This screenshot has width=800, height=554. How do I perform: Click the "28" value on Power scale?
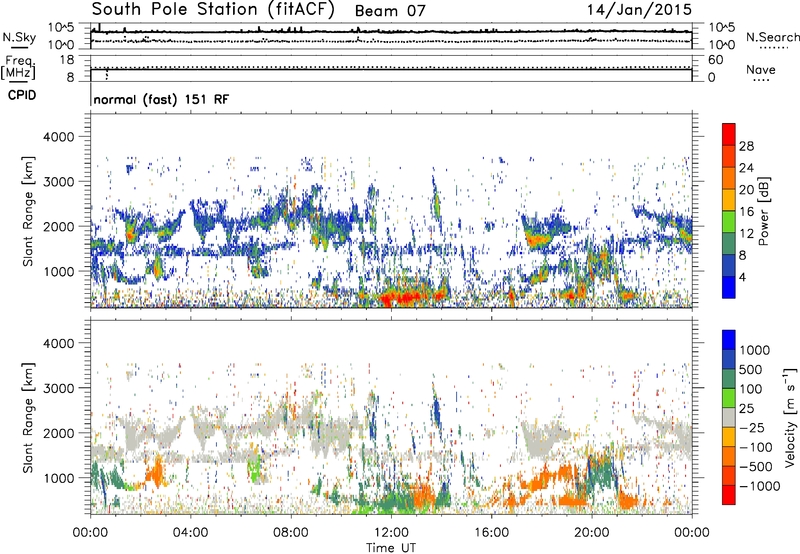pos(746,146)
